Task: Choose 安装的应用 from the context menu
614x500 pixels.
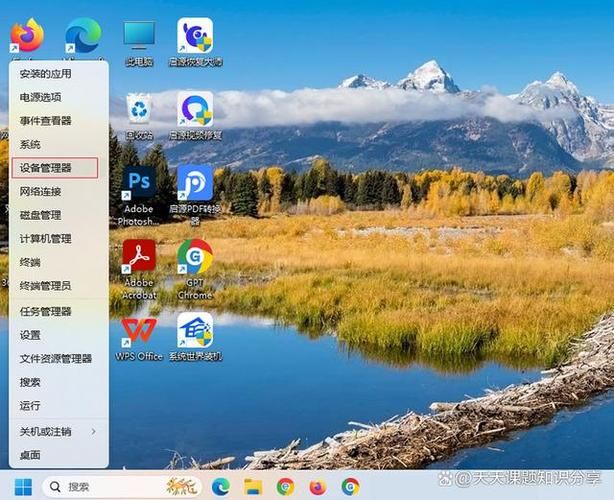Action: point(59,74)
